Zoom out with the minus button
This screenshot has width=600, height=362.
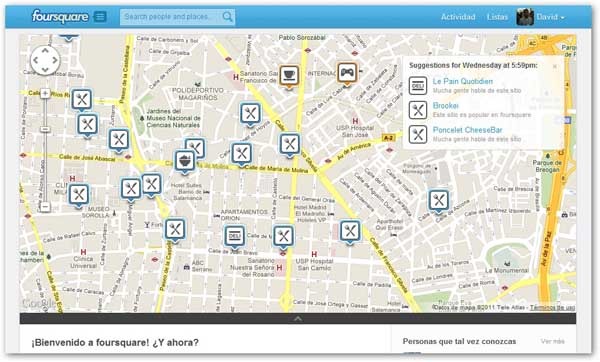[x=45, y=207]
